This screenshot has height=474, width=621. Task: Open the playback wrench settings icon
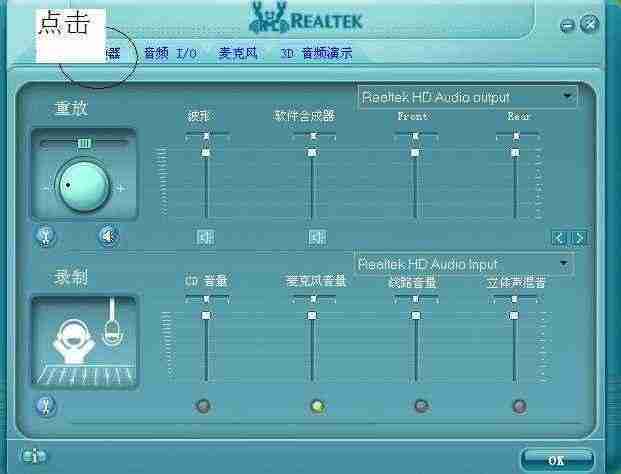[x=46, y=236]
